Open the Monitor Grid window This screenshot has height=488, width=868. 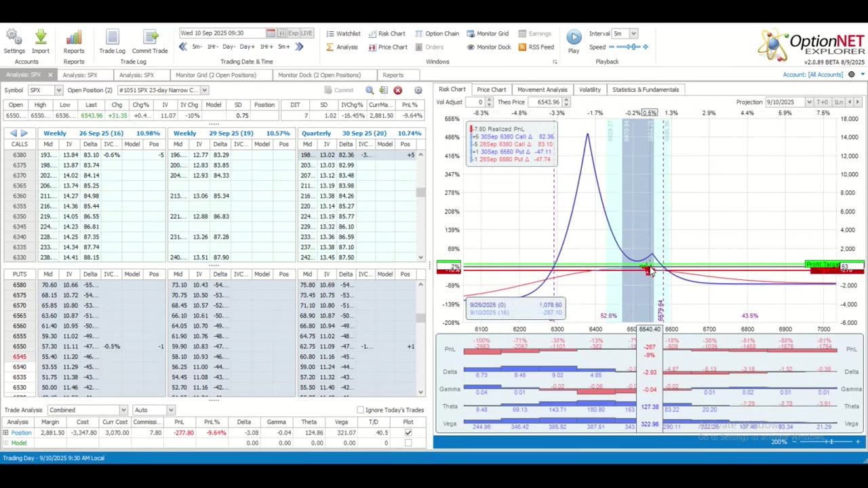pyautogui.click(x=487, y=33)
